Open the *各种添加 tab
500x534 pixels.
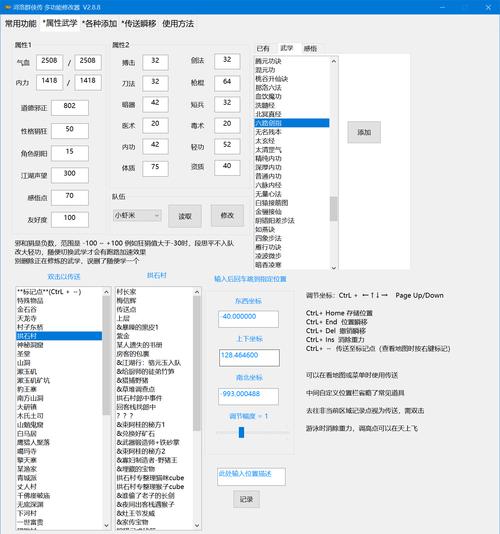pyautogui.click(x=99, y=23)
